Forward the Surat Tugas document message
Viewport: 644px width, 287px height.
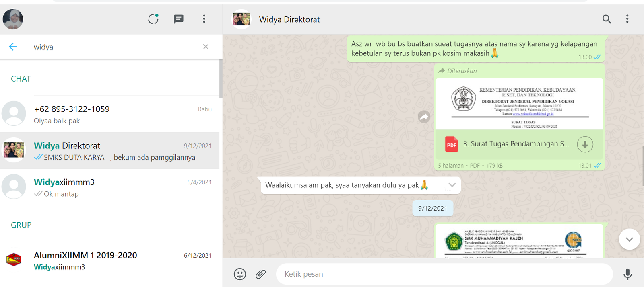pyautogui.click(x=424, y=117)
